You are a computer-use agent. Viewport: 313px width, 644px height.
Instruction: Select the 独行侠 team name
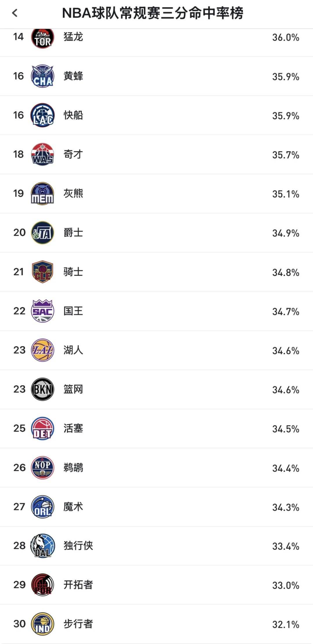(x=78, y=546)
